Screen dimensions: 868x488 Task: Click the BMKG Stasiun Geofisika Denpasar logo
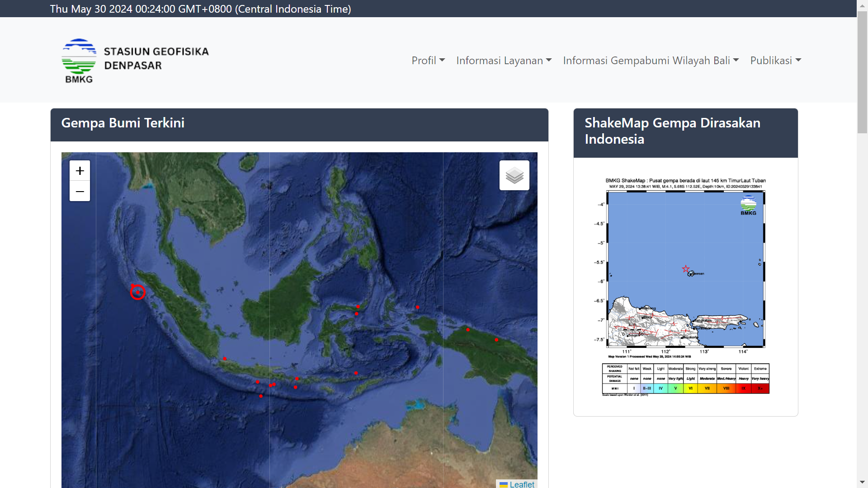coord(135,60)
